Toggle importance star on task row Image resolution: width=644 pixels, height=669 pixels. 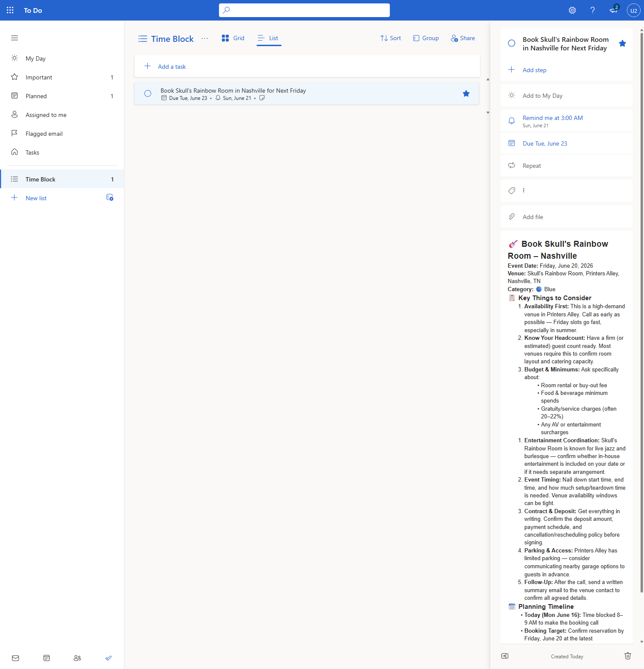[x=466, y=93]
